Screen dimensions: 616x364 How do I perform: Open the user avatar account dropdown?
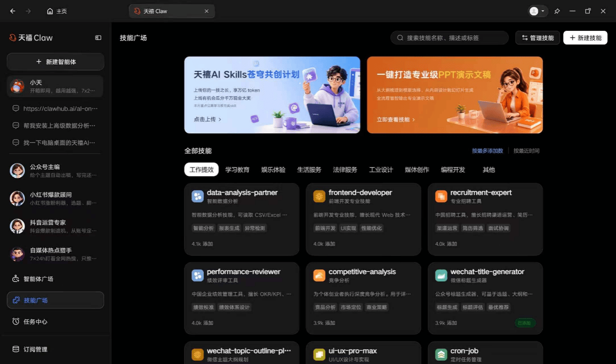tap(537, 11)
